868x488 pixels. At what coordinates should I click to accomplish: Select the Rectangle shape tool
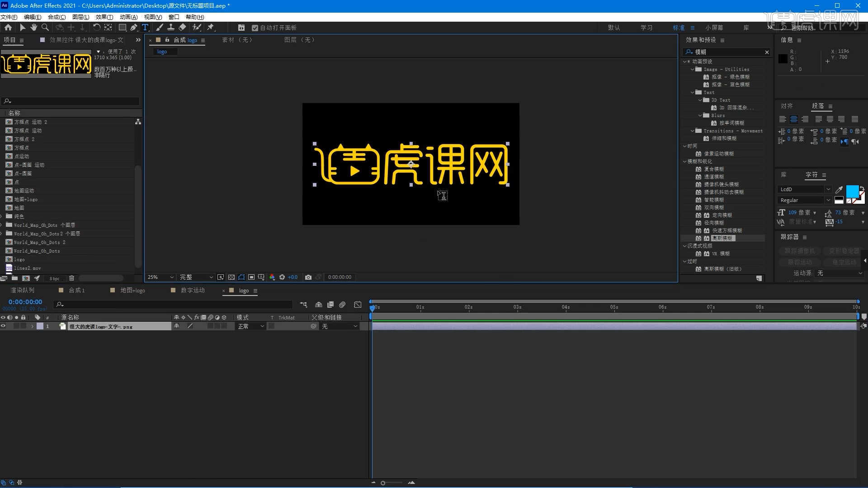122,28
